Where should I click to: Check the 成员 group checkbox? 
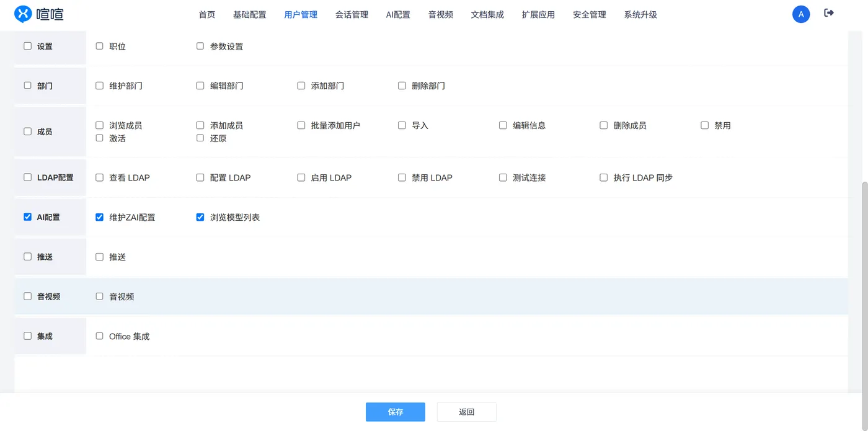[27, 131]
